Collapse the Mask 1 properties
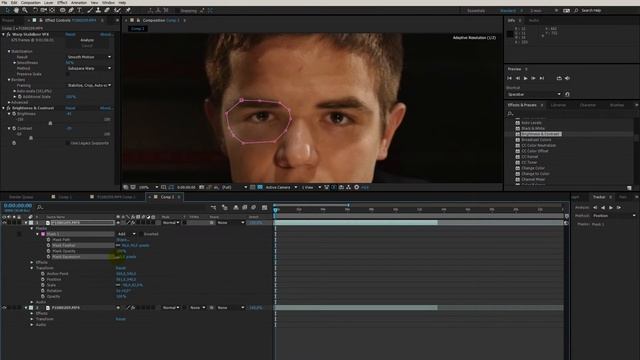This screenshot has width=640, height=360. [x=38, y=234]
